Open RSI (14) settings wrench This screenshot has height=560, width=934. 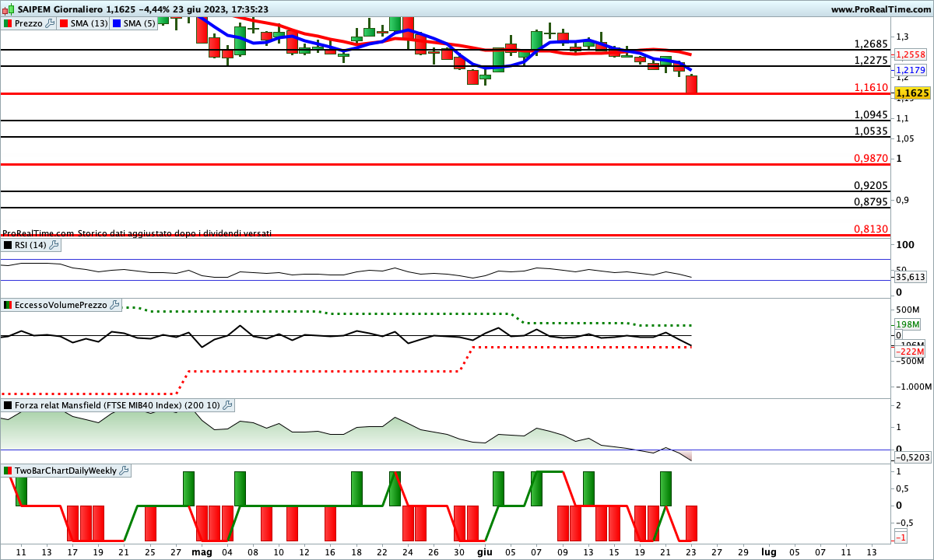[54, 245]
